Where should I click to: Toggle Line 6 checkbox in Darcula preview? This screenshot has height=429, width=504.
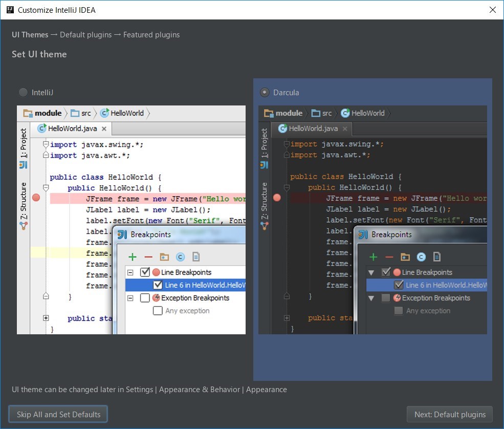click(399, 285)
